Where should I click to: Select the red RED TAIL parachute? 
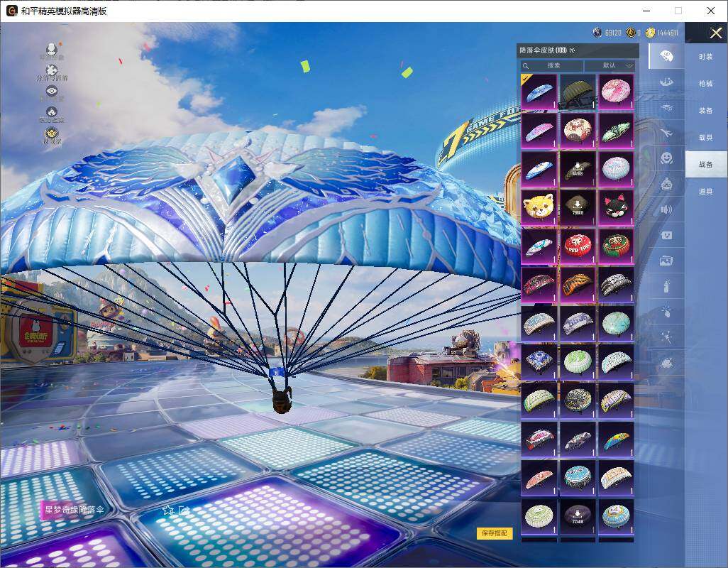[577, 246]
